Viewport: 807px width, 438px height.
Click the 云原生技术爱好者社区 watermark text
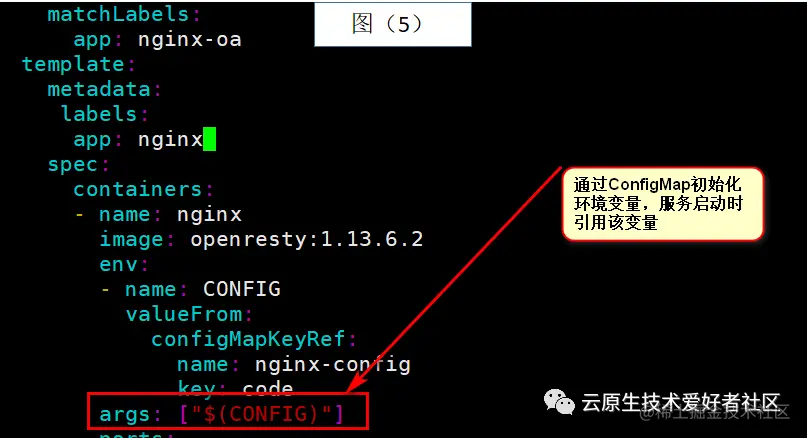pos(681,402)
